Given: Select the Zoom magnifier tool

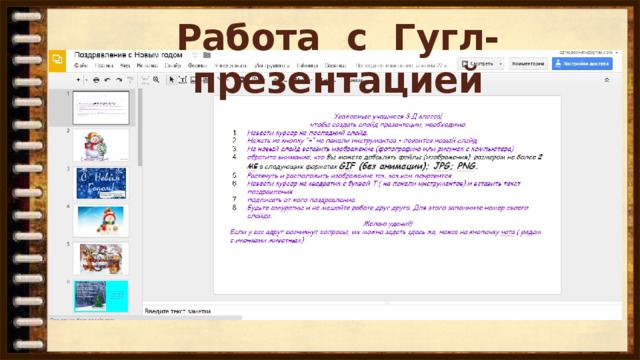Looking at the screenshot, I should click(x=156, y=80).
